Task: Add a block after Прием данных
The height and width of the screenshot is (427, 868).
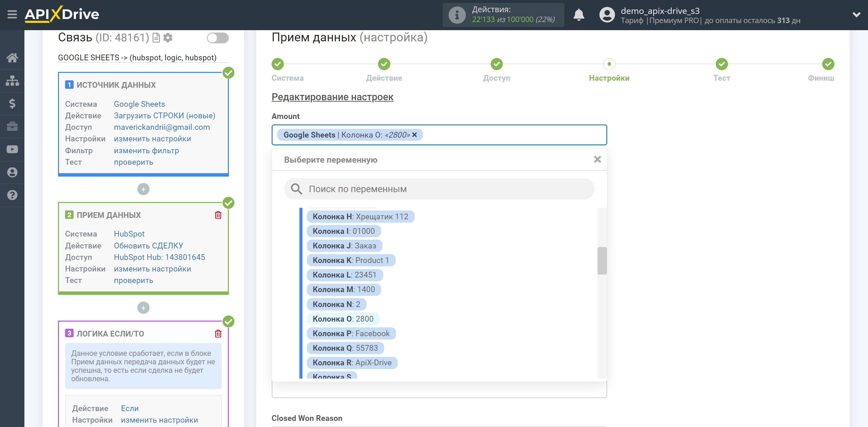Action: pos(143,308)
